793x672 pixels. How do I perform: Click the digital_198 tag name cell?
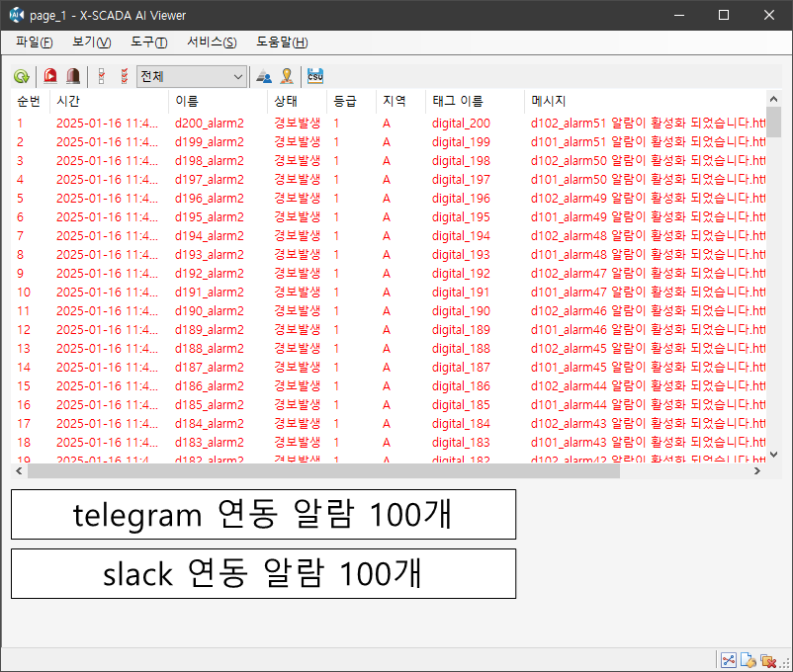coord(461,161)
